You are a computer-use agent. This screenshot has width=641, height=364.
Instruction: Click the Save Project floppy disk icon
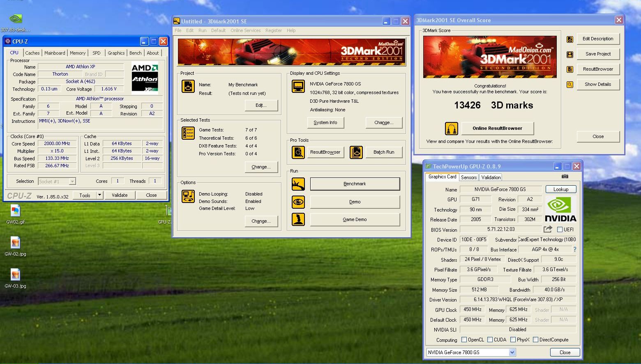pyautogui.click(x=570, y=54)
